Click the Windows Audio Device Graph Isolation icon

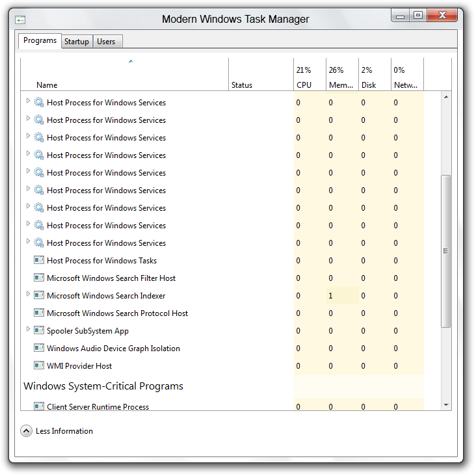click(x=39, y=348)
